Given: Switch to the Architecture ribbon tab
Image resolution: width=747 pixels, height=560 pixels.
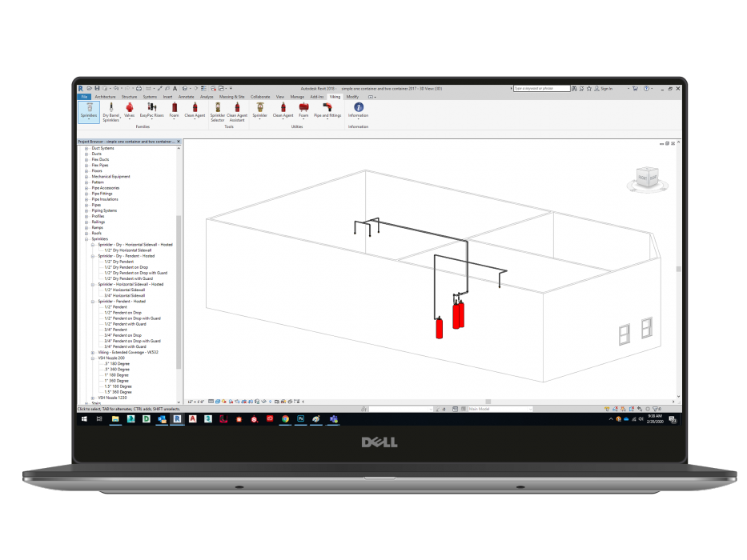Looking at the screenshot, I should tap(105, 97).
